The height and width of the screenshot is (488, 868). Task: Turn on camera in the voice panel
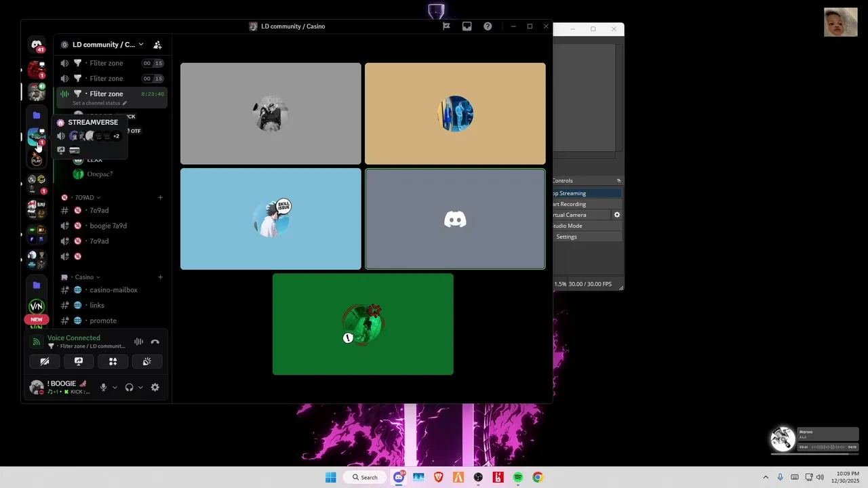[x=45, y=362]
